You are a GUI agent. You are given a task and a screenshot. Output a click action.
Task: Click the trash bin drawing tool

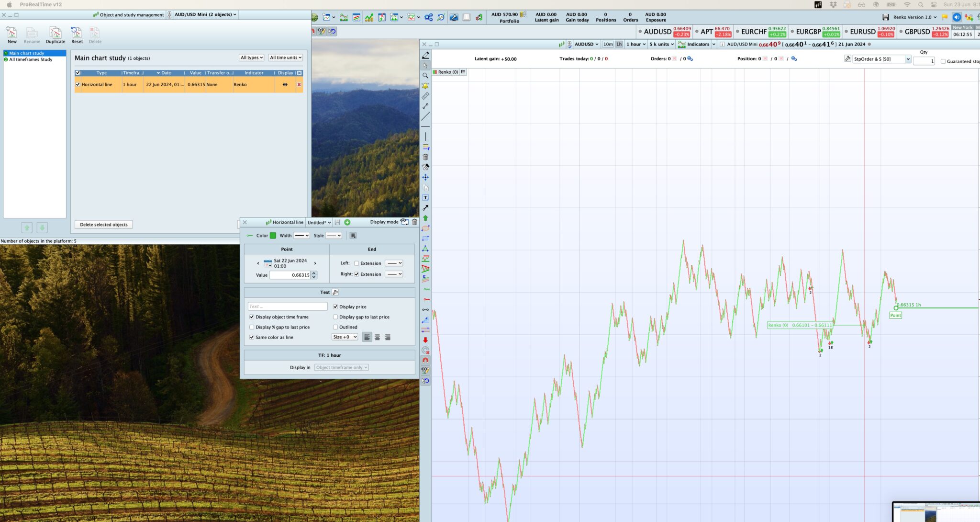(x=425, y=157)
